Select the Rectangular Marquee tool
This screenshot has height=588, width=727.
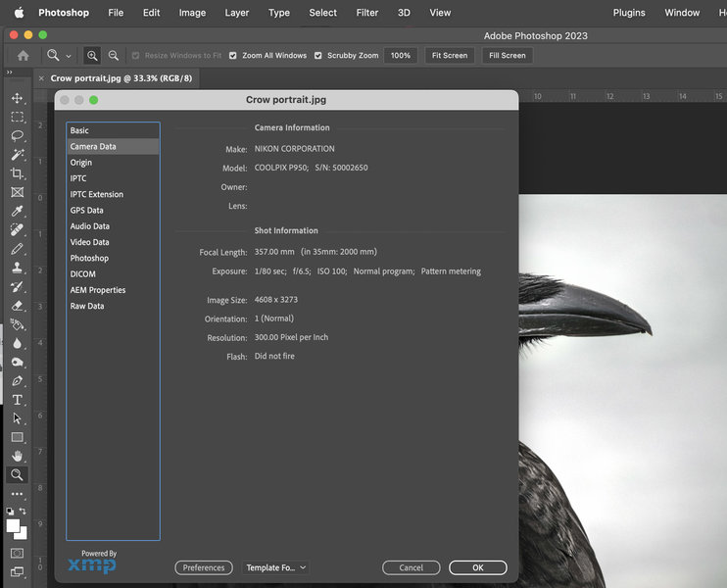(x=18, y=117)
